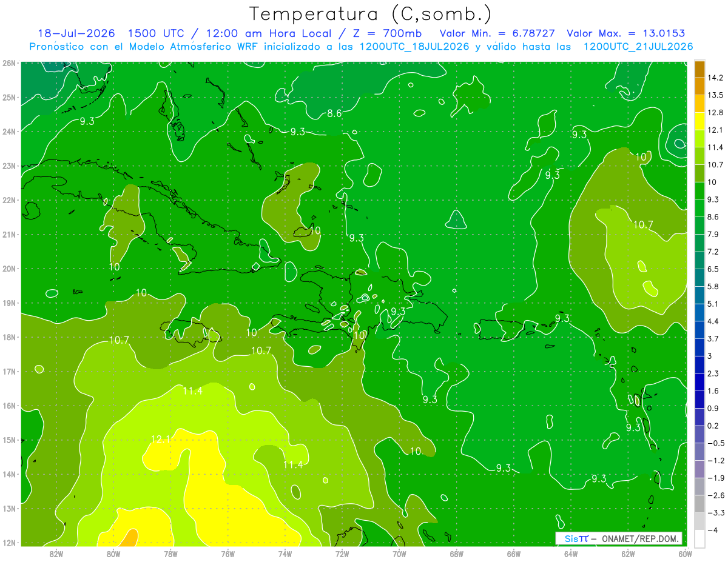Click the "62W" longitude axis label
The height and width of the screenshot is (562, 728).
(x=628, y=554)
